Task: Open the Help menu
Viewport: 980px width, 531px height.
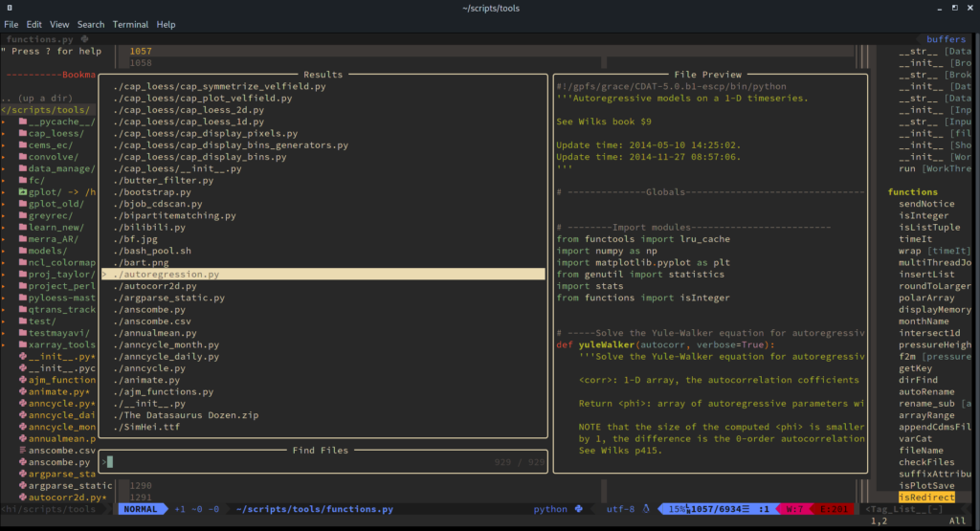Action: (166, 24)
